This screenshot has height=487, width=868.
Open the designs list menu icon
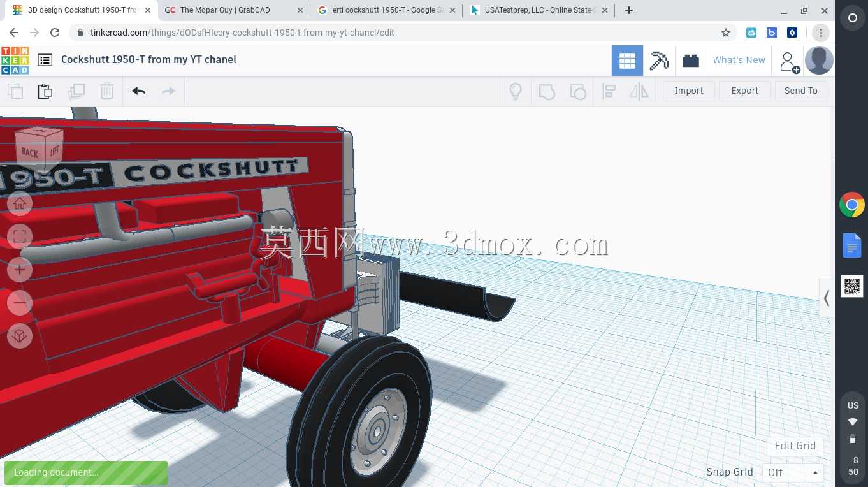45,60
